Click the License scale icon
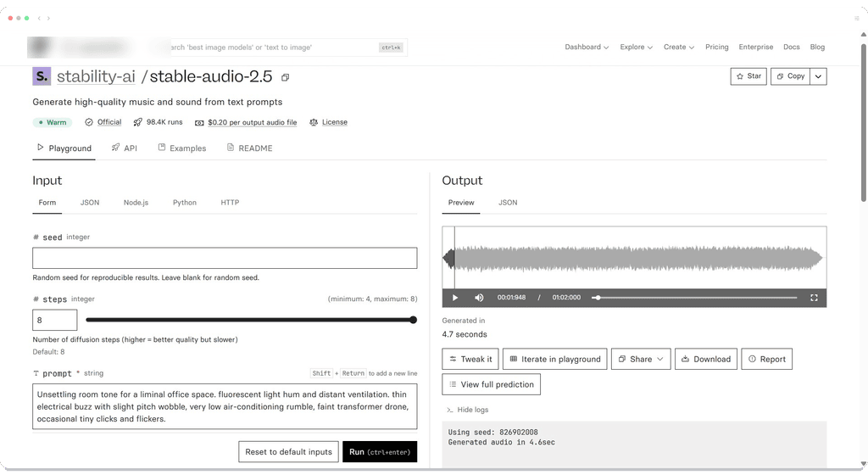This screenshot has height=475, width=868. [x=314, y=122]
